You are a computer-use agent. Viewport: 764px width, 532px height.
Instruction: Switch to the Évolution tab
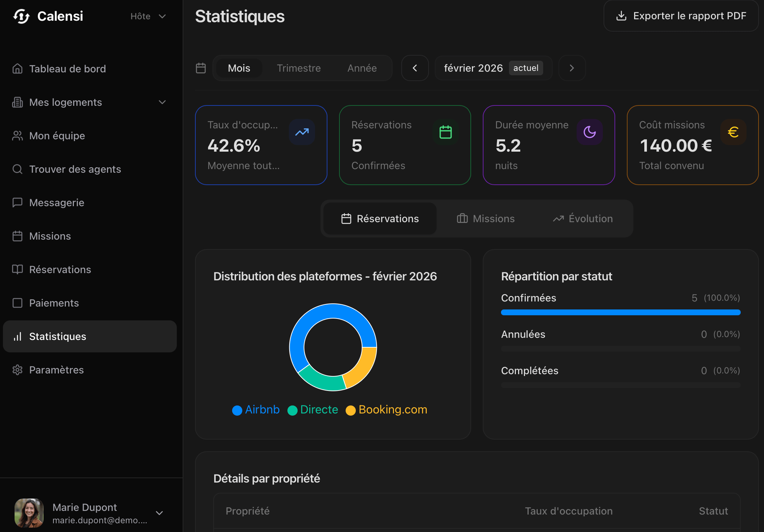click(x=583, y=219)
